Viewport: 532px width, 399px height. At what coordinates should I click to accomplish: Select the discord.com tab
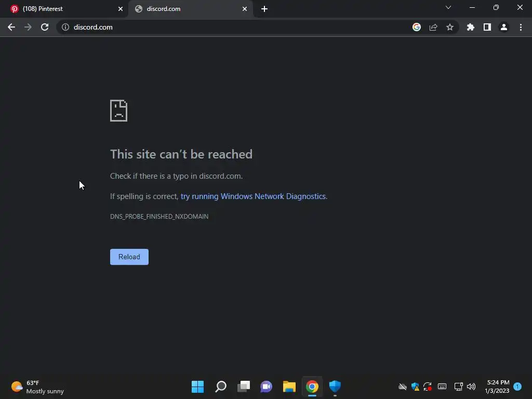(191, 9)
